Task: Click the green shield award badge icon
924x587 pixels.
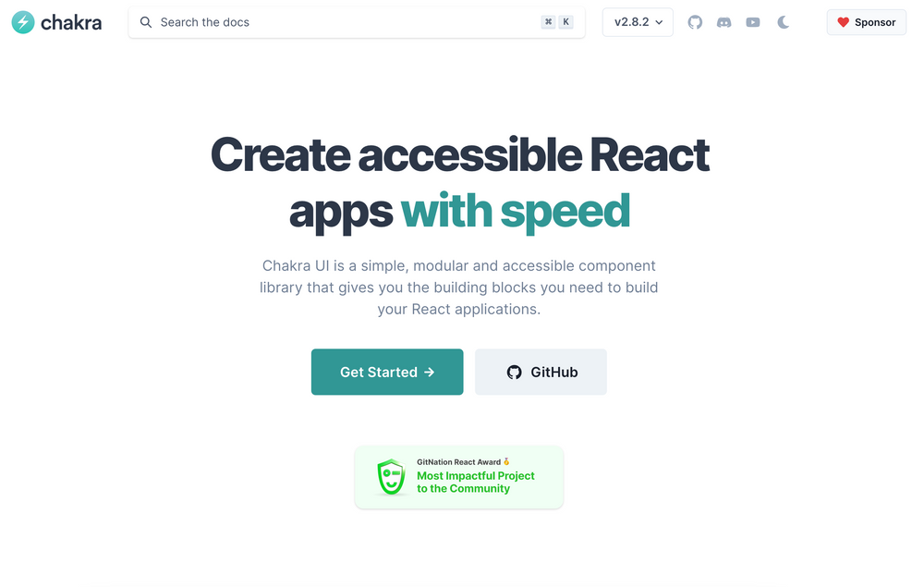Action: click(390, 477)
